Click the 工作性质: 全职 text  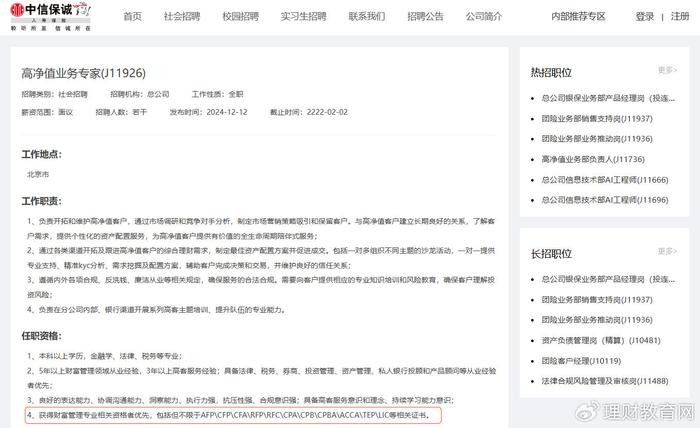click(x=217, y=94)
